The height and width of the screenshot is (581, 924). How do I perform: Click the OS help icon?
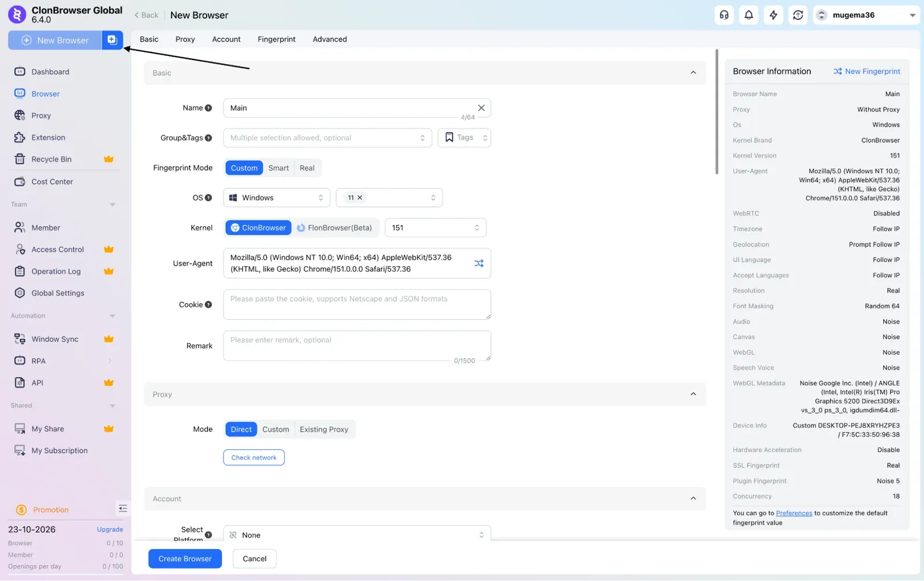point(208,198)
